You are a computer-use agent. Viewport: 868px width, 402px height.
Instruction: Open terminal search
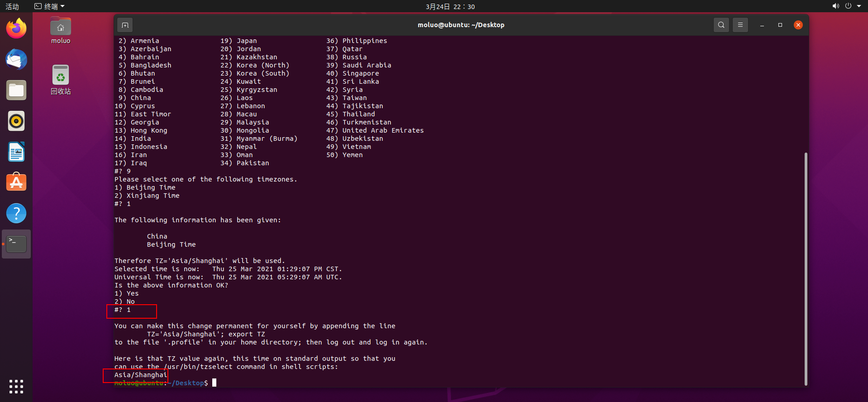click(x=721, y=25)
